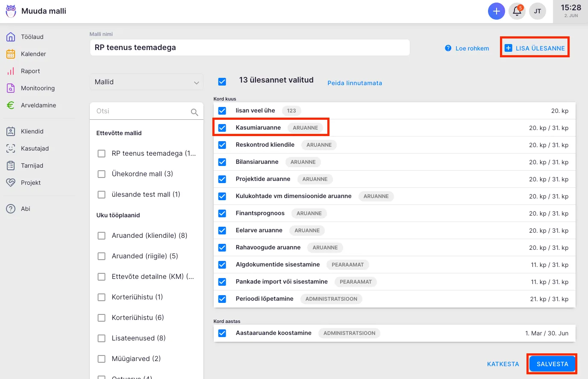Open Kalender from the sidebar
588x379 pixels.
[33, 54]
